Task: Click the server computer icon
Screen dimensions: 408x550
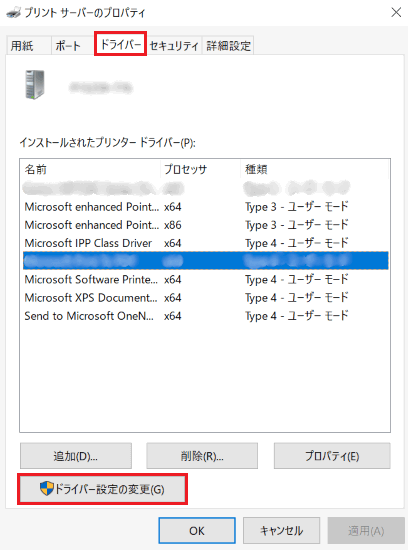Action: (x=35, y=85)
